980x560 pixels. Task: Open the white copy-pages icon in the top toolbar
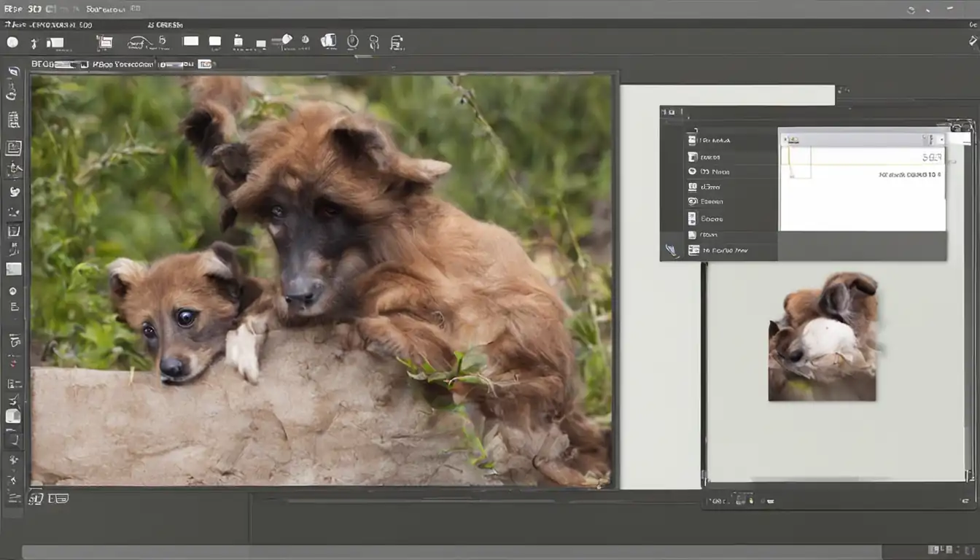[x=328, y=40]
